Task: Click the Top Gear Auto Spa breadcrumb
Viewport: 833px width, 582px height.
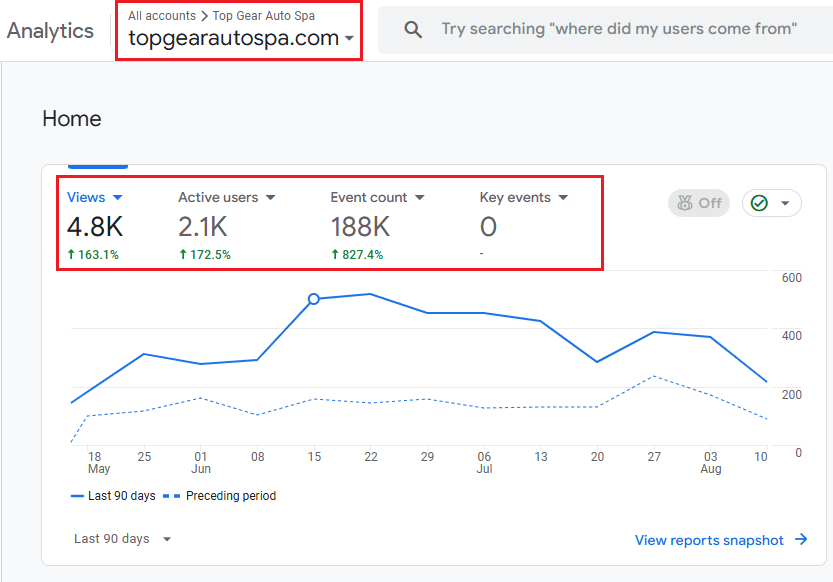Action: [263, 16]
